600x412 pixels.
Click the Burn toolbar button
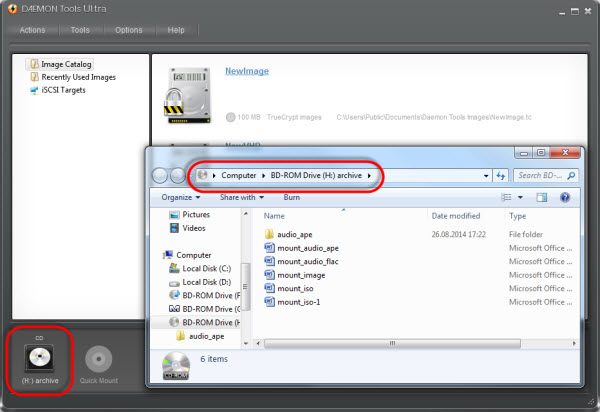click(292, 197)
